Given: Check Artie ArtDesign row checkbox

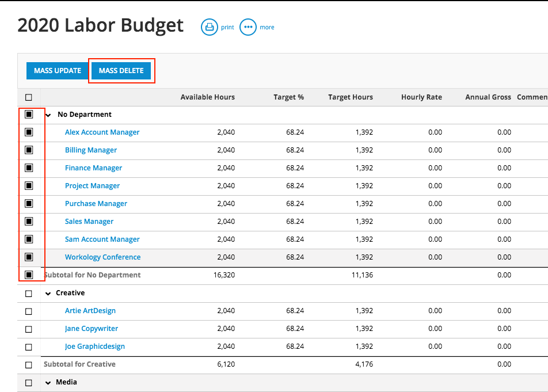Looking at the screenshot, I should tap(29, 311).
